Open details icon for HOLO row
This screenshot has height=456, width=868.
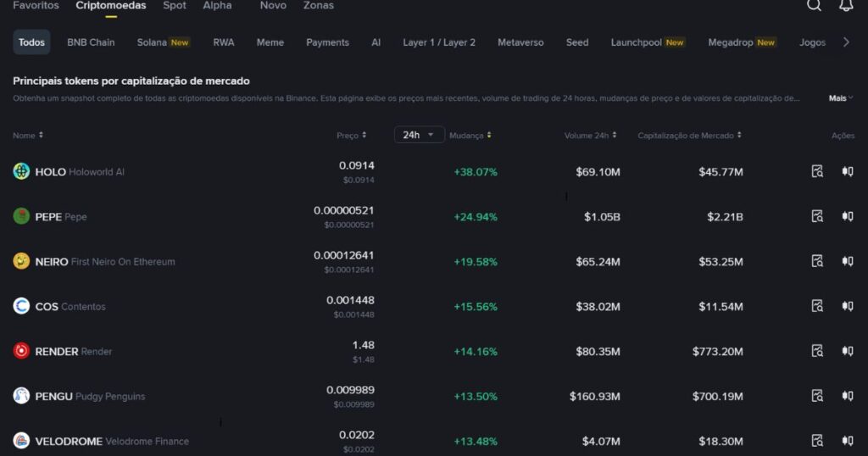click(817, 171)
